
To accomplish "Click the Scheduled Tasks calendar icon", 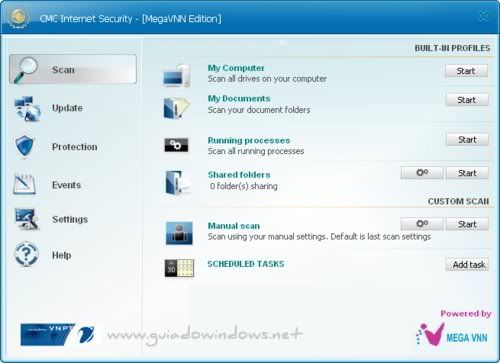I will tap(179, 268).
